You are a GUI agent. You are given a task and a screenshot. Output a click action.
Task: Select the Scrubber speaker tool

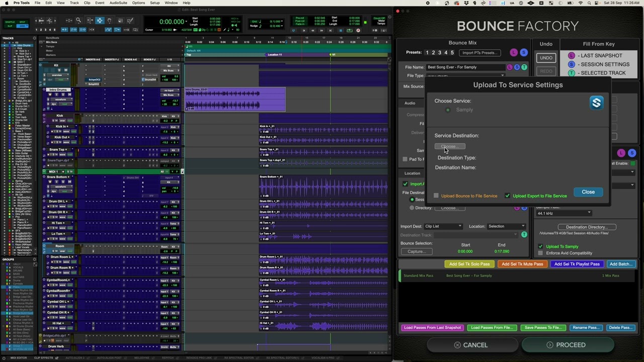click(121, 21)
